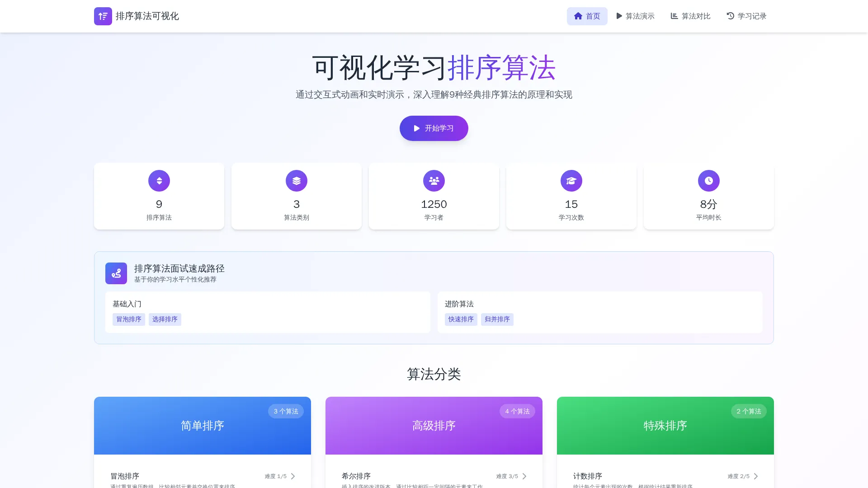Screen dimensions: 868x488
Task: Click the users icon above 学习者 stat
Action: 434,180
